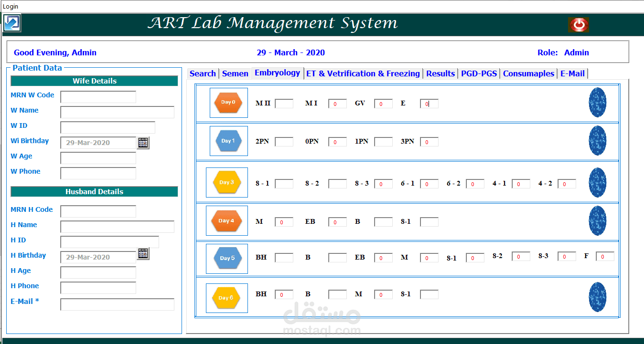The height and width of the screenshot is (344, 644).
Task: Click the H Phone input field
Action: pyautogui.click(x=98, y=288)
